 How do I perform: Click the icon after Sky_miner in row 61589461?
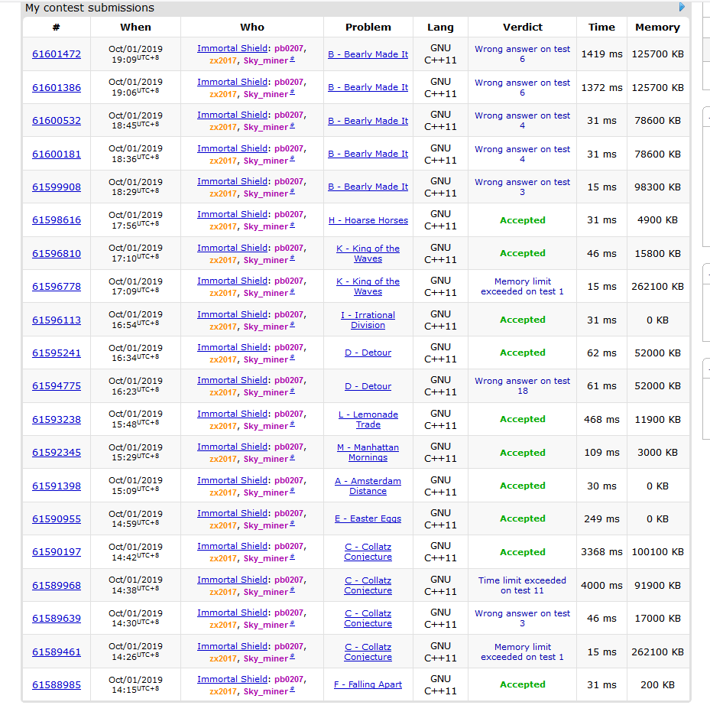tap(293, 657)
